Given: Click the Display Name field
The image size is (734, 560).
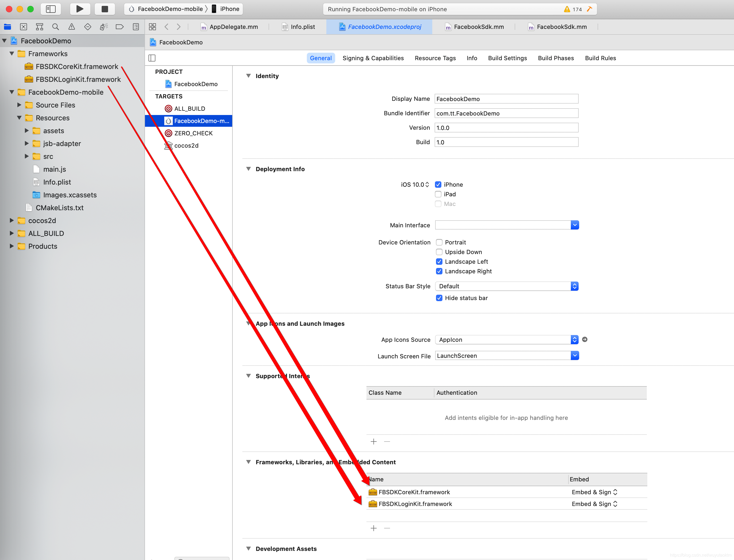Looking at the screenshot, I should coord(506,99).
